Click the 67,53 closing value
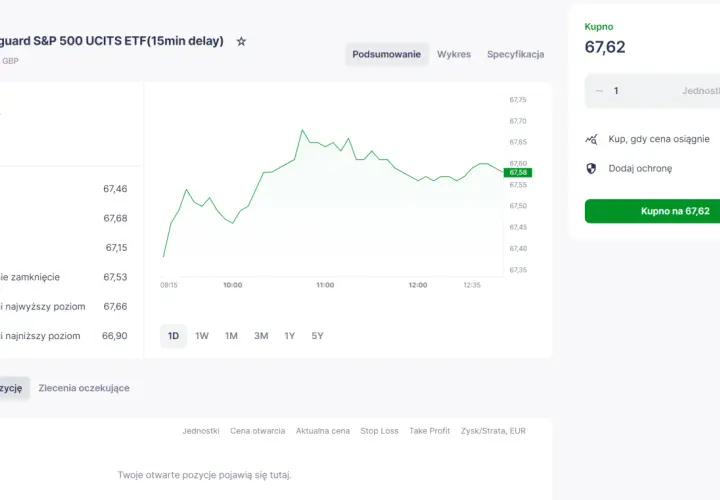Viewport: 720px width, 500px height. pyautogui.click(x=115, y=277)
